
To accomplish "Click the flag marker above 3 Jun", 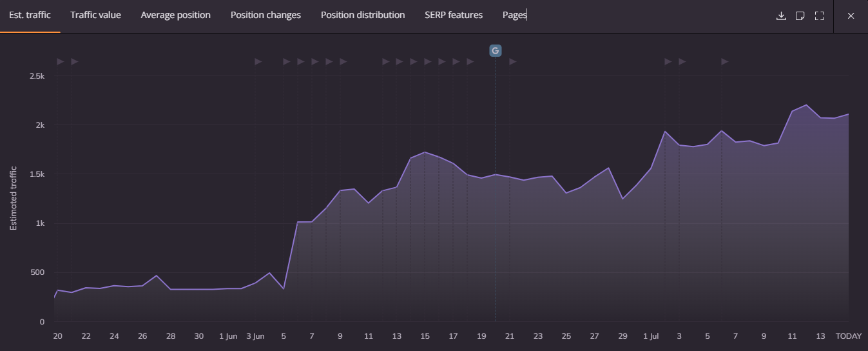I will 258,61.
